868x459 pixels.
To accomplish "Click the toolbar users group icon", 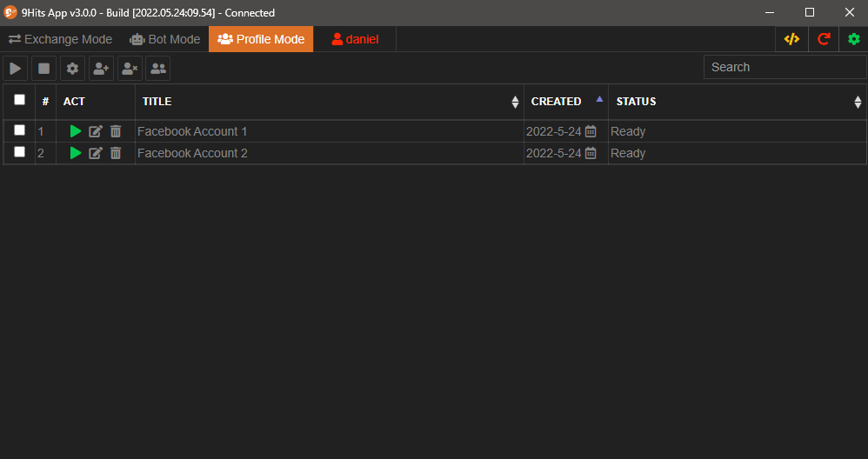I will pyautogui.click(x=158, y=69).
